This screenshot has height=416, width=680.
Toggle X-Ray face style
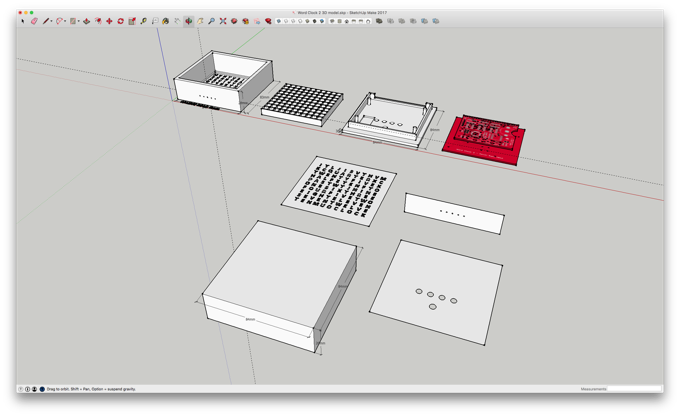coord(278,21)
